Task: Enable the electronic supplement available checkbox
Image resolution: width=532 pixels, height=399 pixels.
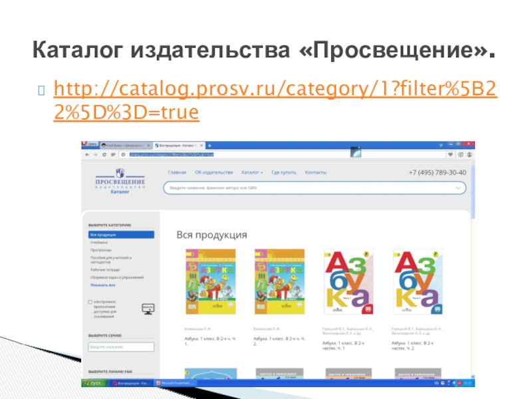Action: [x=90, y=302]
